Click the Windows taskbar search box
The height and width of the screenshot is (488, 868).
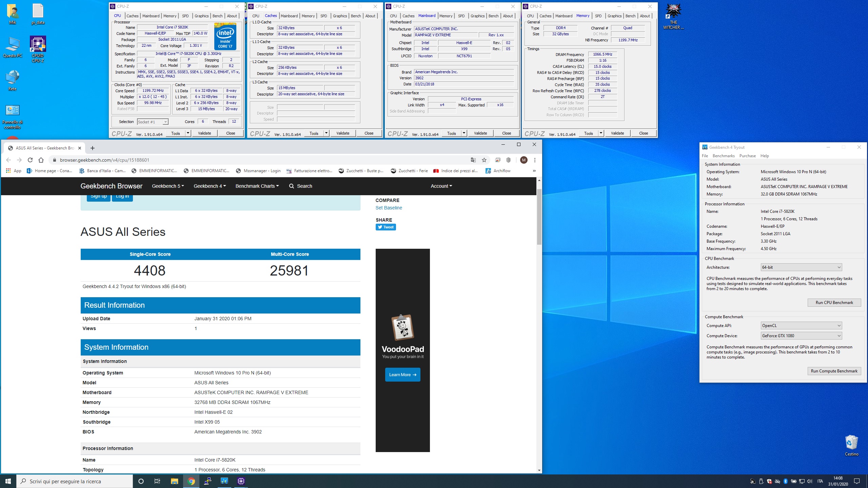pos(75,481)
